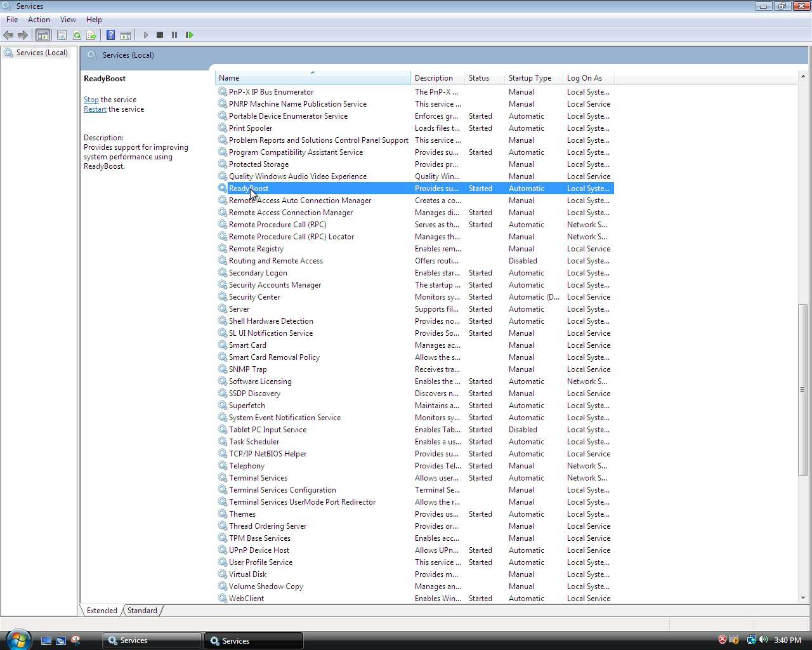This screenshot has width=812, height=650.
Task: Select the SSDP Discovery service
Action: tap(414, 394)
